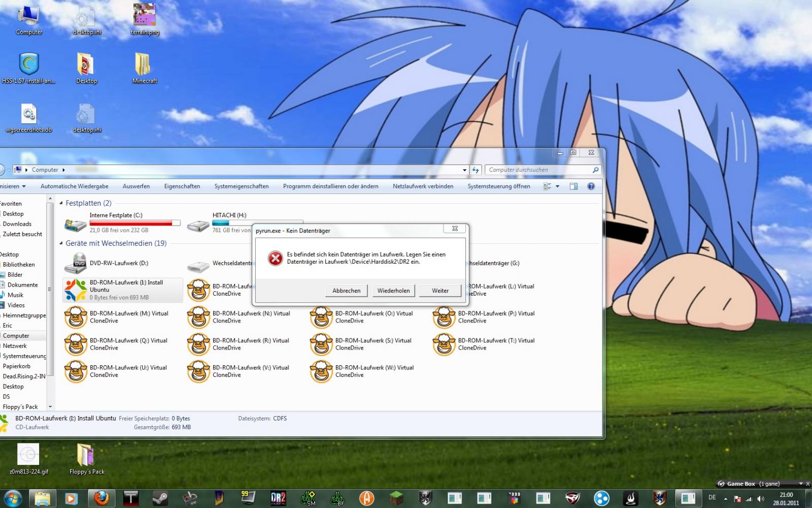Click Netzlaufwerk verbinden in the toolbar
Screen dimensions: 812x508
[x=423, y=186]
